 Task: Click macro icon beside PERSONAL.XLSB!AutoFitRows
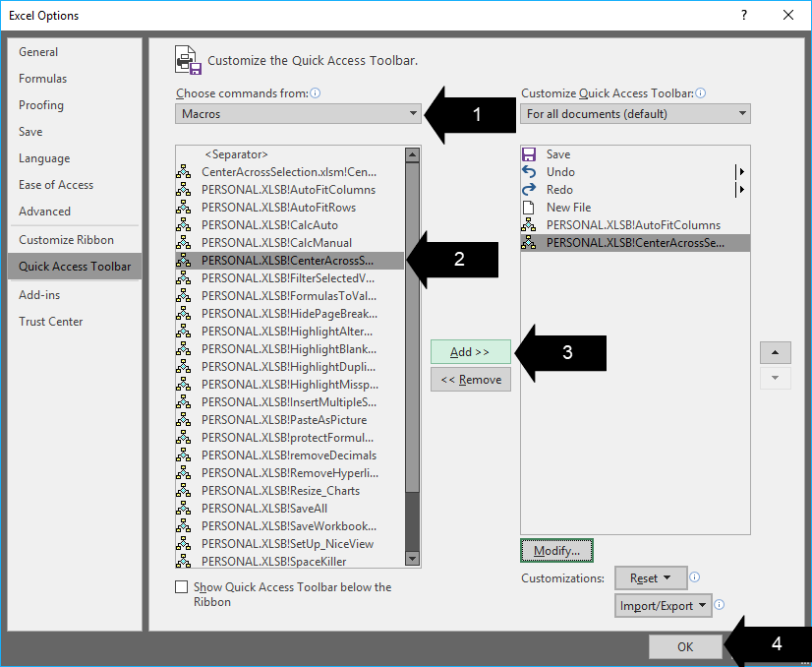(183, 208)
